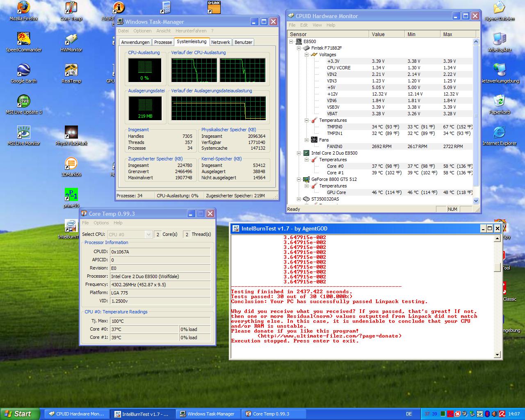The image size is (525, 420).
Task: Collapse the E8500 root tree node
Action: [x=292, y=41]
